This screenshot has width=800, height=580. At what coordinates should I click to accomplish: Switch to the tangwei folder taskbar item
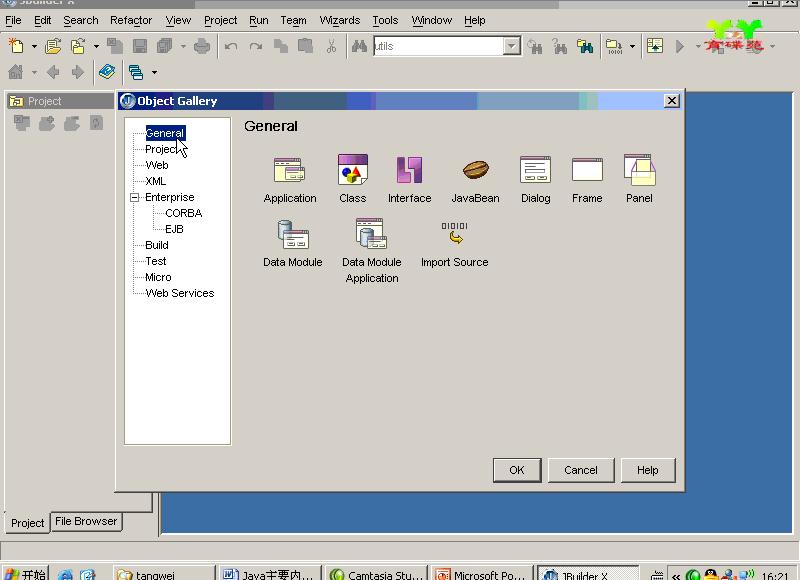164,574
